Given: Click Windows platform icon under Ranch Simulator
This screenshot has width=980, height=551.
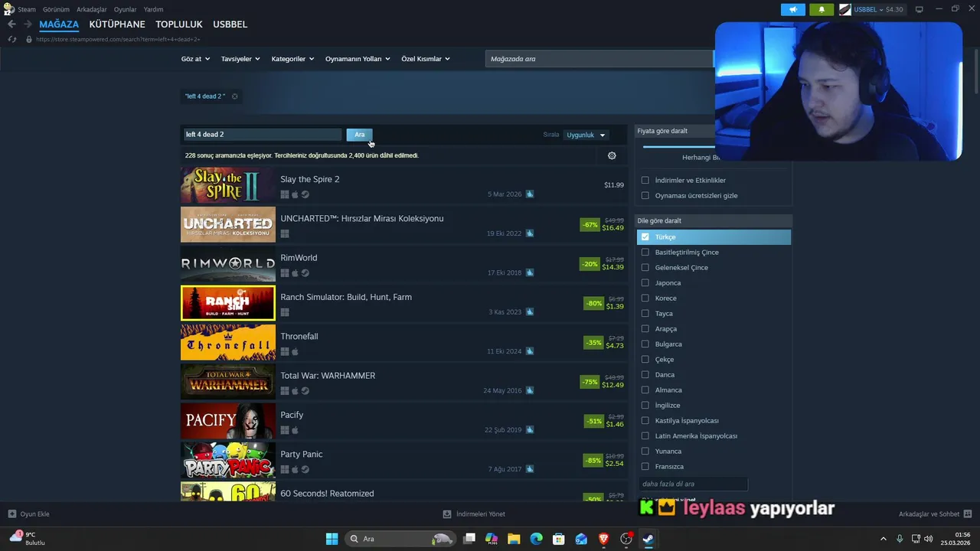Looking at the screenshot, I should point(285,312).
